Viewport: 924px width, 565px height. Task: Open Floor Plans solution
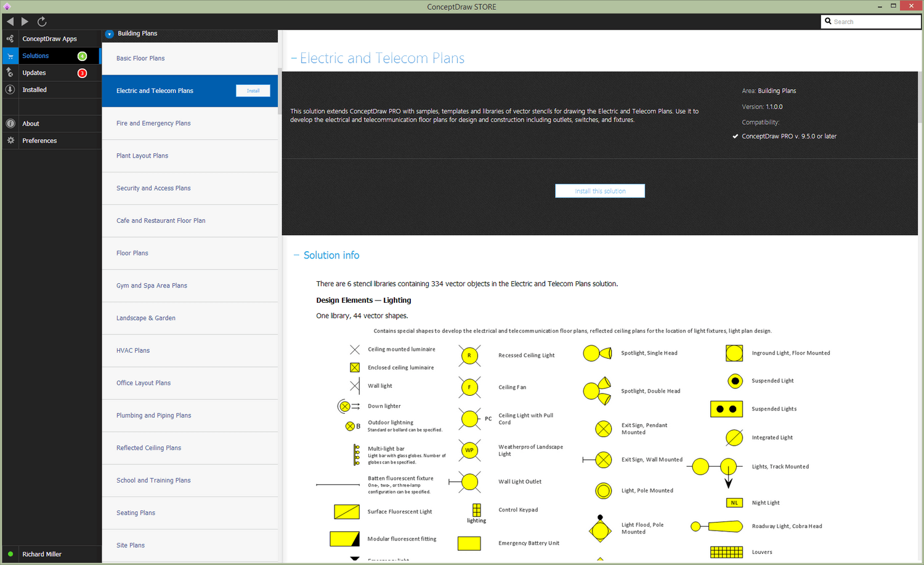coord(190,254)
